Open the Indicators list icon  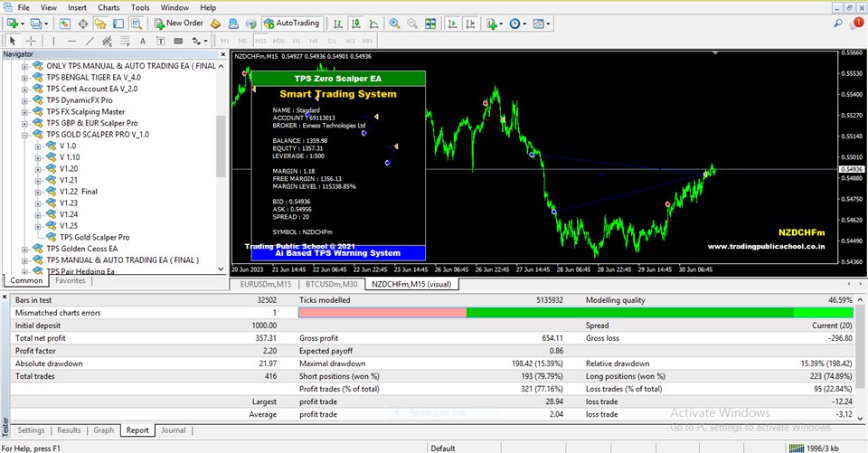[492, 24]
